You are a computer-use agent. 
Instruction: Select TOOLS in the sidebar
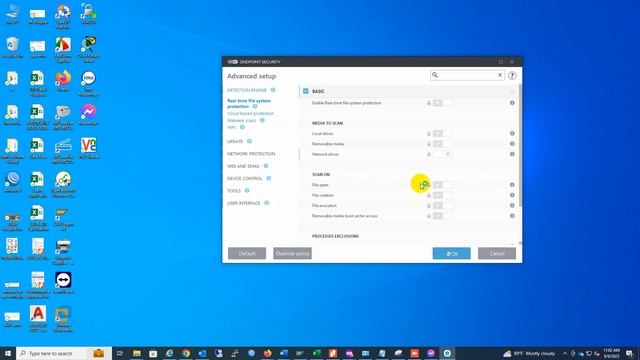pos(234,191)
